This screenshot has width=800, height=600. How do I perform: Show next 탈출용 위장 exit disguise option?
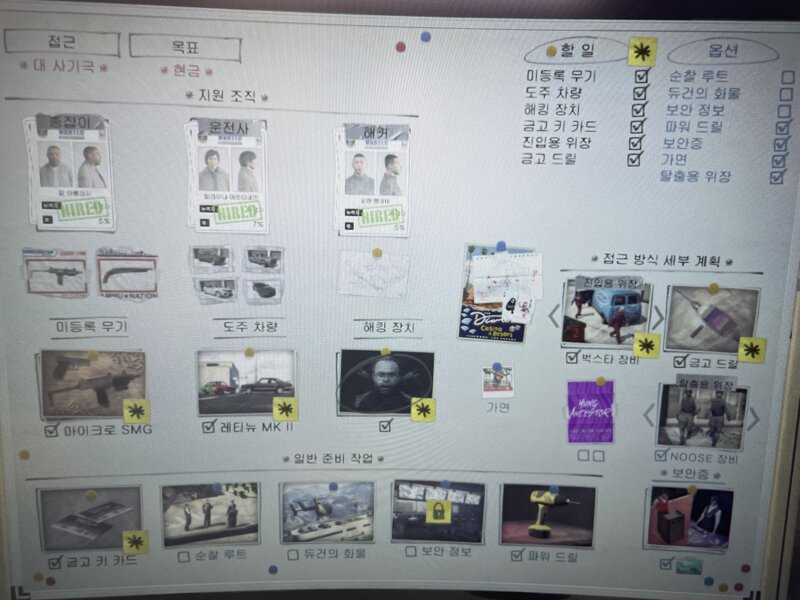(754, 419)
